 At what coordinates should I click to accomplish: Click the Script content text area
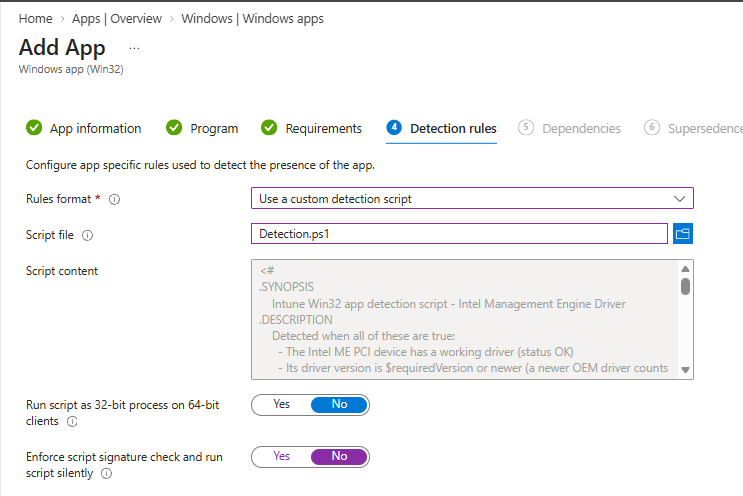point(472,319)
